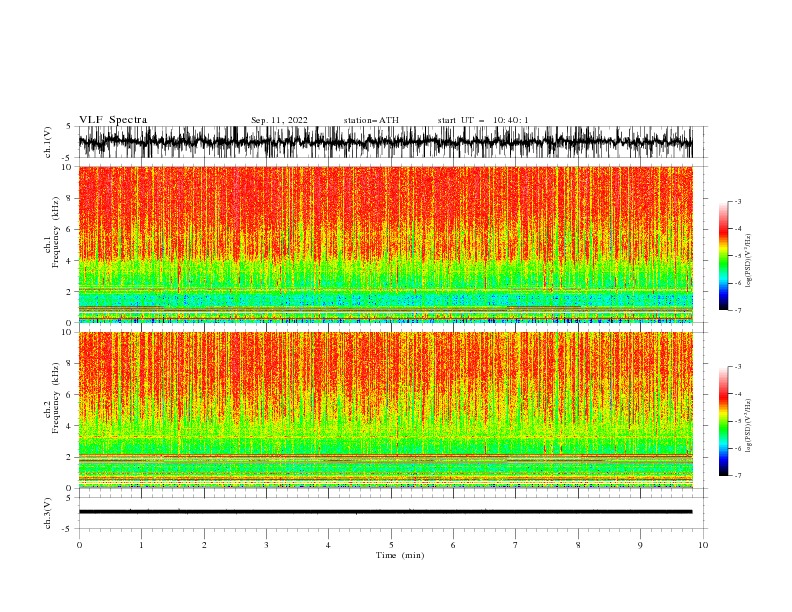Click the "Time (min)" axis label

[400, 555]
